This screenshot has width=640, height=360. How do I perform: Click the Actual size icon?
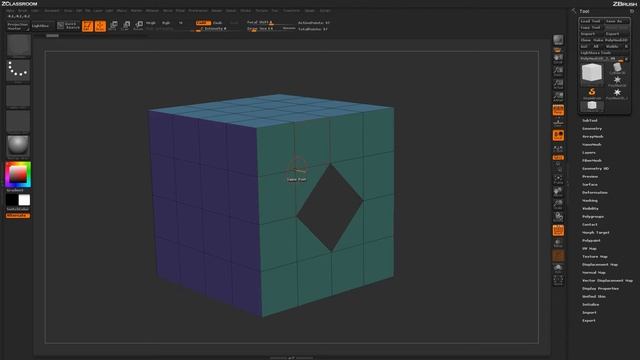(x=558, y=84)
